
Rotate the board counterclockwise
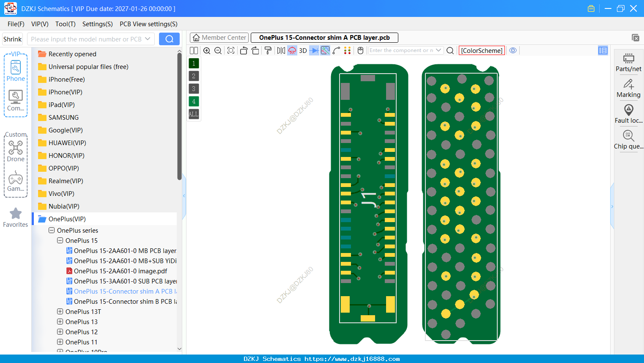[x=244, y=51]
